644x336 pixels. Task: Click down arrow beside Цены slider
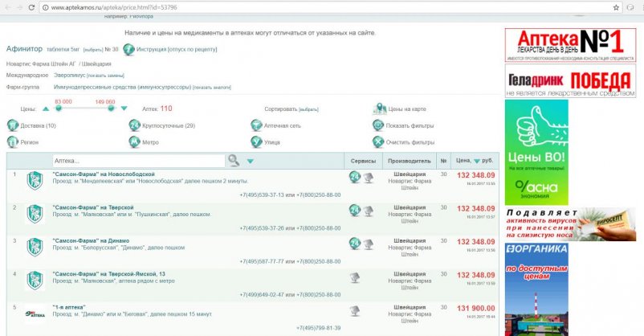[124, 109]
